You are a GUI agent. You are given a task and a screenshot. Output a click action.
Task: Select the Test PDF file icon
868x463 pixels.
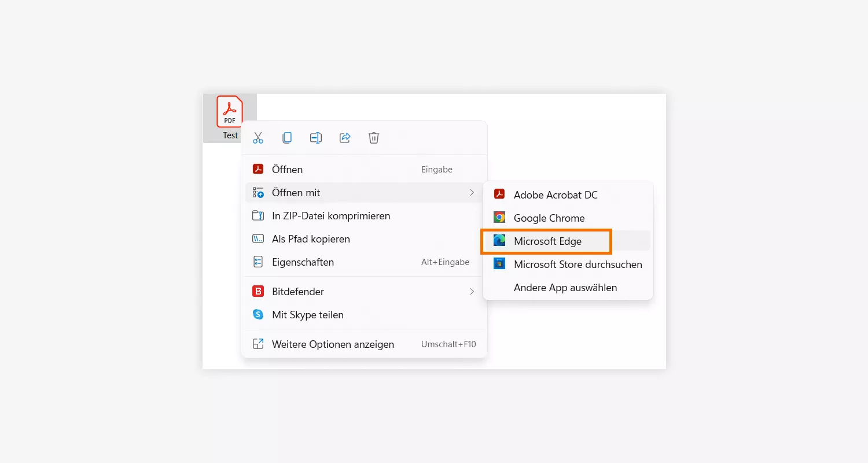(x=230, y=112)
